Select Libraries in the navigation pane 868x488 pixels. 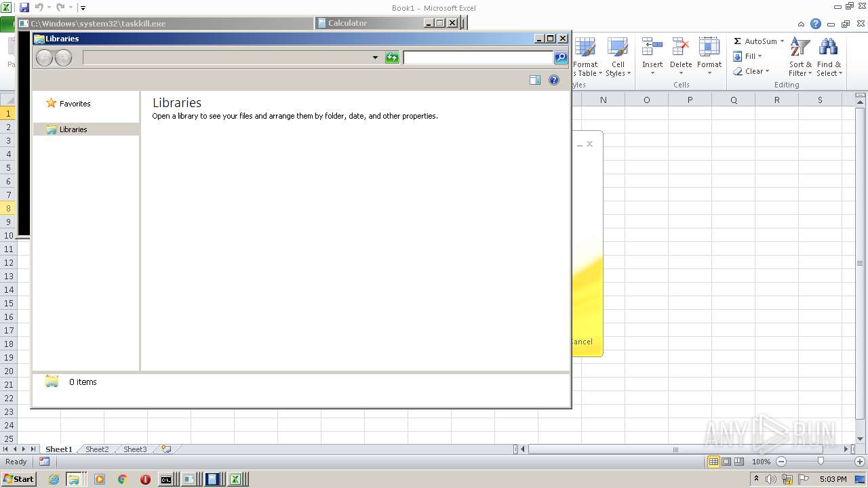[73, 129]
